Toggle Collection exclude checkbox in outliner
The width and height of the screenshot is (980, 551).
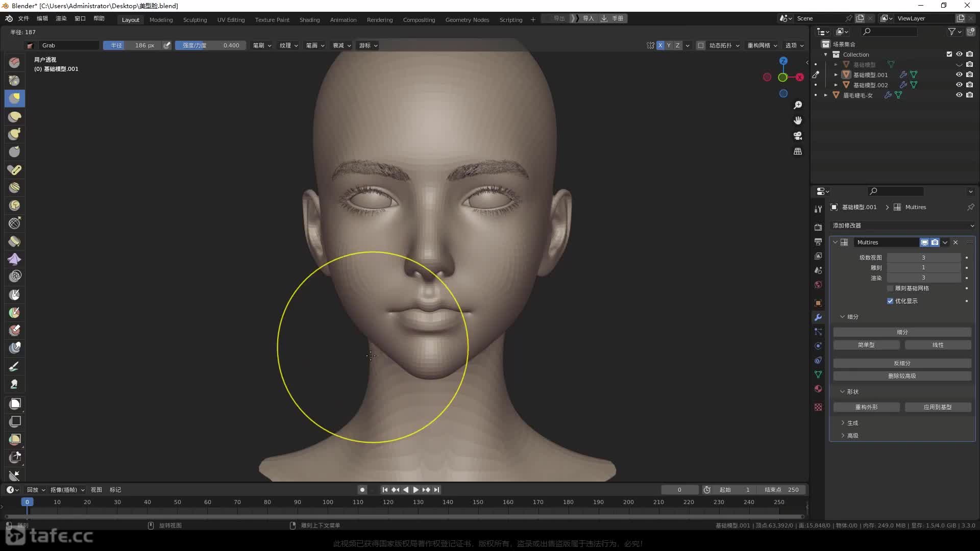(x=949, y=54)
